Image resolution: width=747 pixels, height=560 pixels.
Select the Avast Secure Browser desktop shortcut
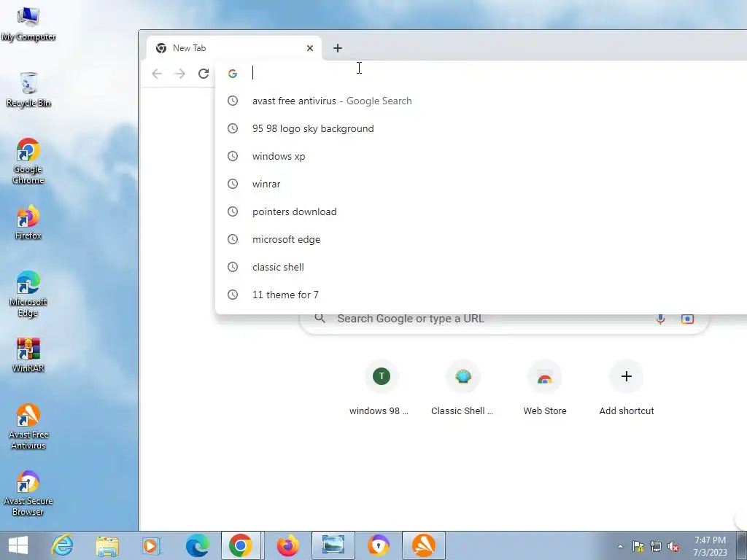point(28,493)
